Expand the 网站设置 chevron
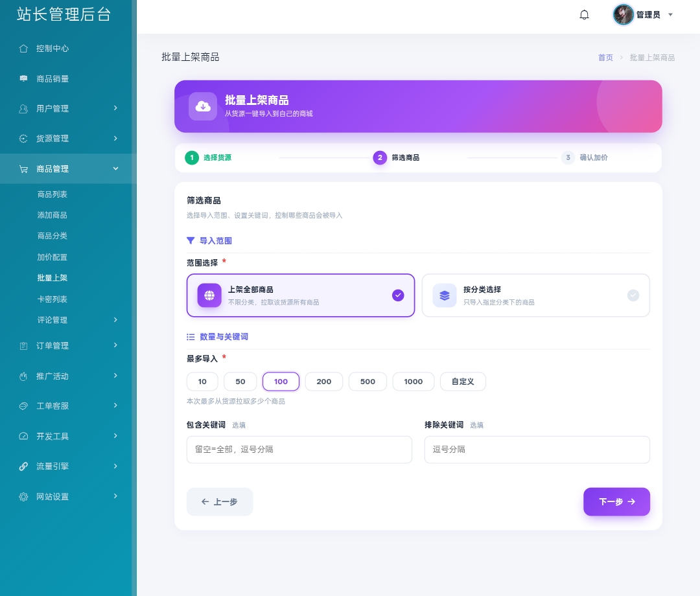This screenshot has width=700, height=596. click(115, 496)
